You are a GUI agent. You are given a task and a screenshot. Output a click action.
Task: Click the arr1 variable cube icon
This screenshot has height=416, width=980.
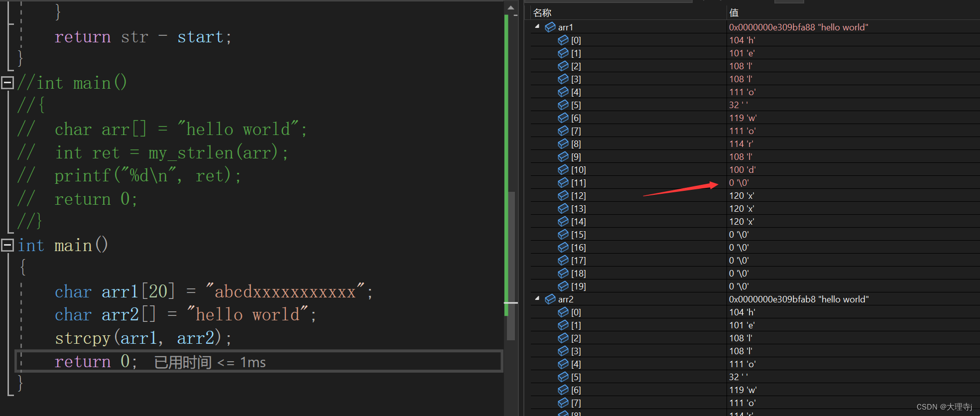point(550,27)
